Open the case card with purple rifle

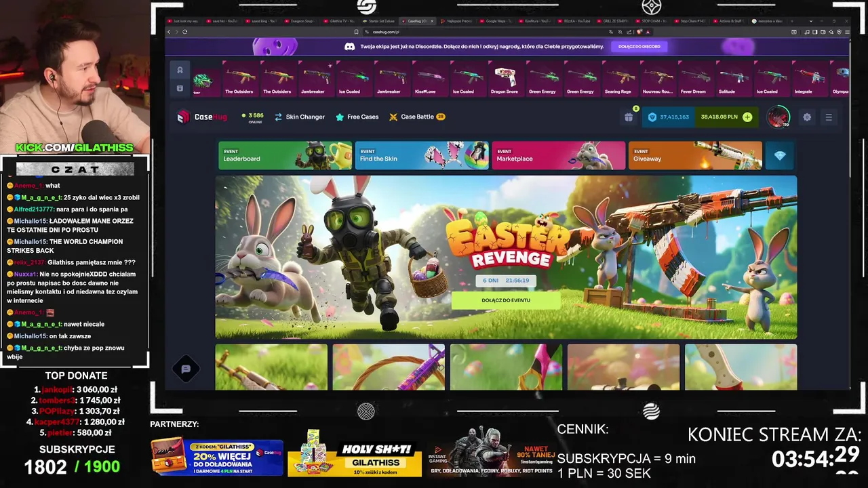click(x=389, y=367)
